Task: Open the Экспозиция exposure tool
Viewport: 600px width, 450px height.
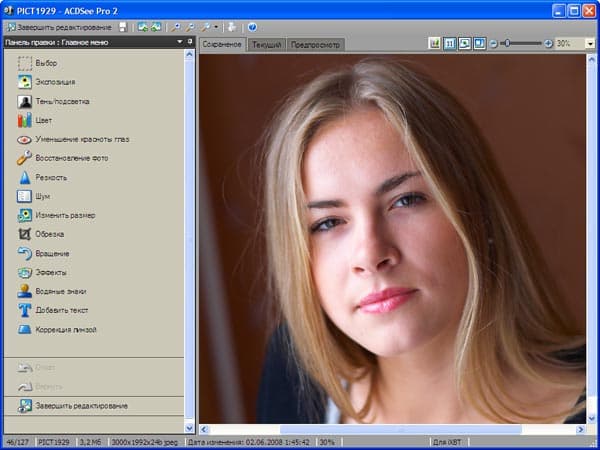Action: tap(46, 82)
